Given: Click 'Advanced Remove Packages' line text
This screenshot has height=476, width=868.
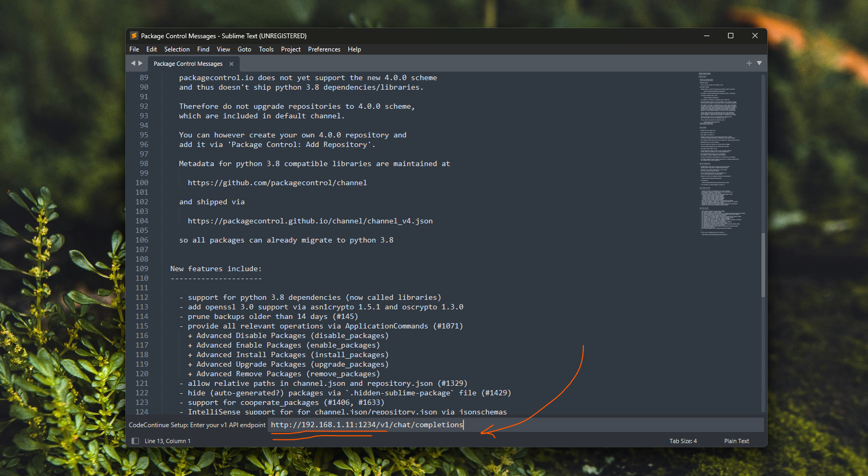Looking at the screenshot, I should pos(284,374).
